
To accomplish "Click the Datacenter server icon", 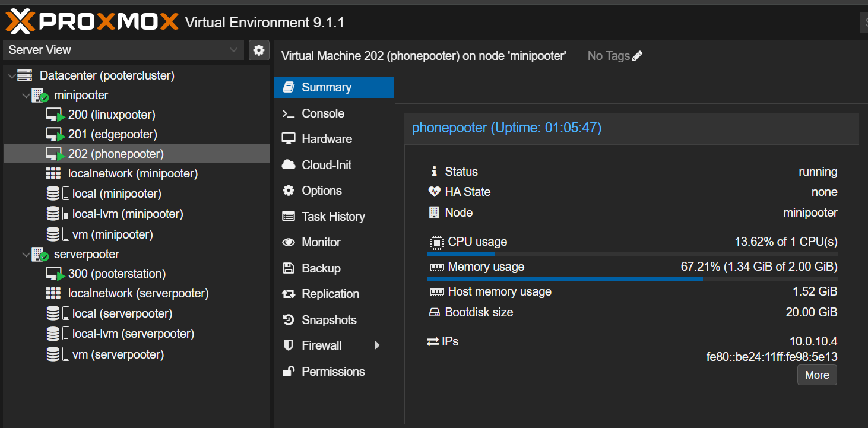I will tap(24, 75).
